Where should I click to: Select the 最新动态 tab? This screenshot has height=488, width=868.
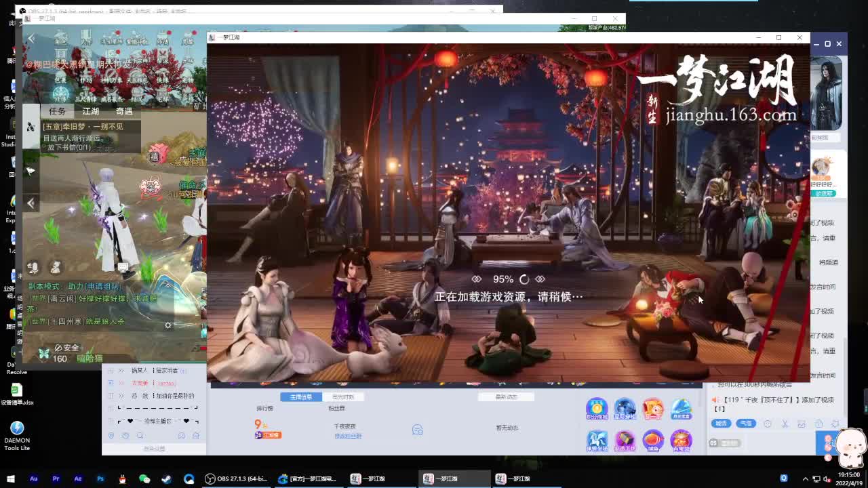click(x=506, y=397)
